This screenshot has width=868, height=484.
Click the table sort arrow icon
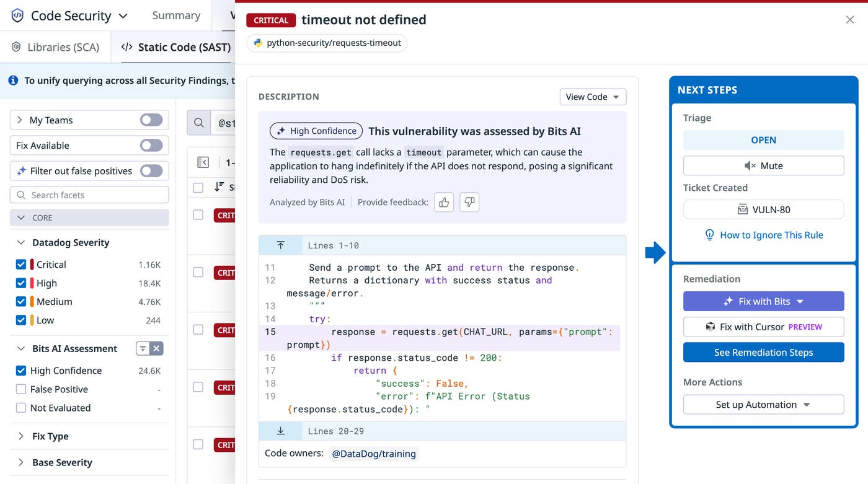pyautogui.click(x=219, y=187)
